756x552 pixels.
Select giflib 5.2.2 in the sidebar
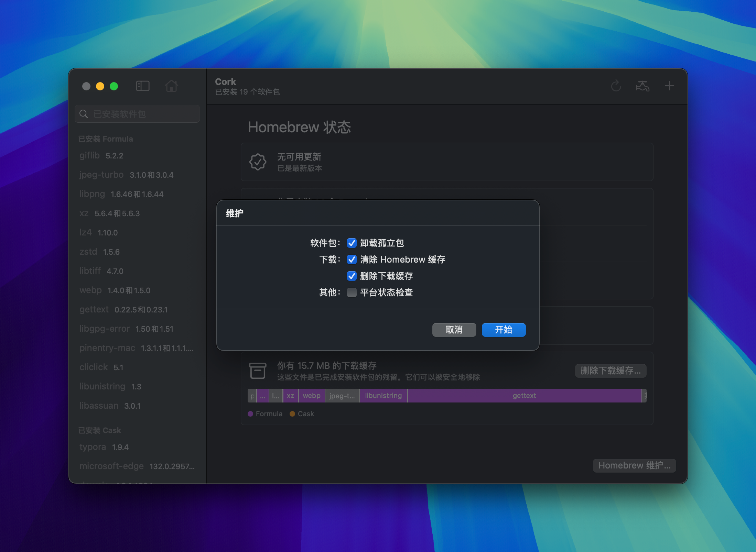(x=137, y=156)
